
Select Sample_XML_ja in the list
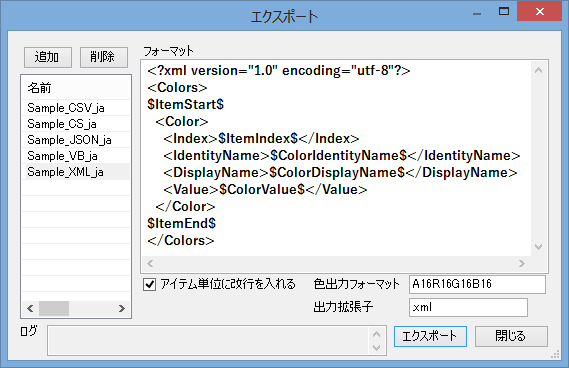tap(76, 172)
